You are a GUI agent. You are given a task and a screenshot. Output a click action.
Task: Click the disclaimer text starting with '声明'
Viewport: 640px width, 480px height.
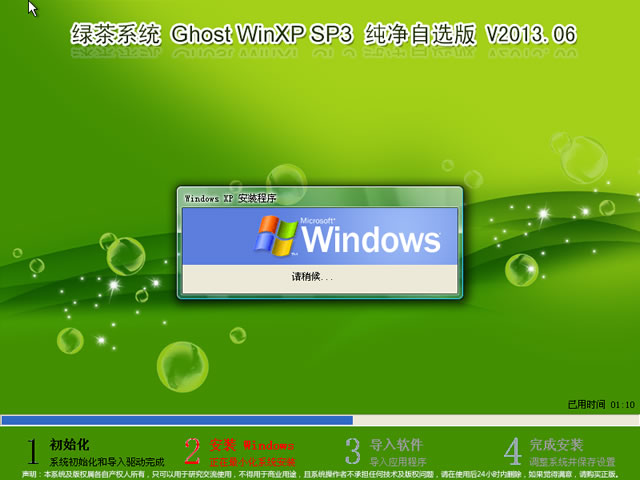click(x=320, y=474)
